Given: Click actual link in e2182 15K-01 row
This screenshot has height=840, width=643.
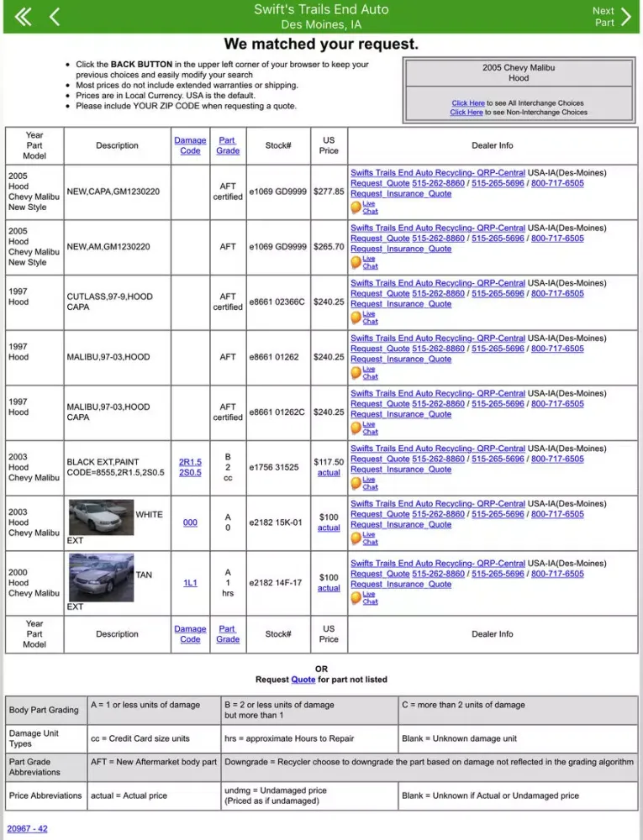Looking at the screenshot, I should [329, 528].
